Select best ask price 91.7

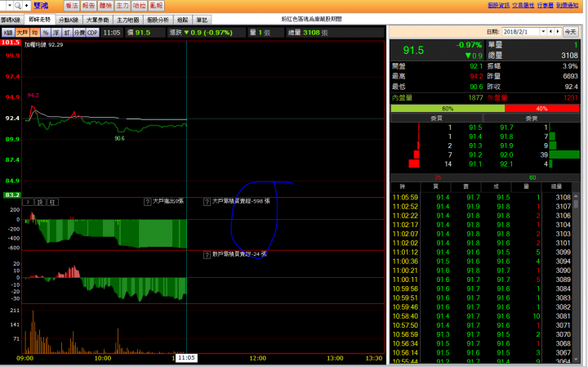(x=506, y=128)
